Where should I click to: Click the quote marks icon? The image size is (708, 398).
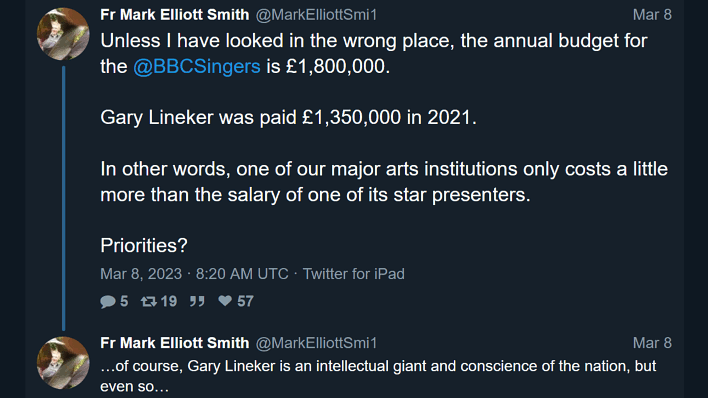click(x=197, y=301)
